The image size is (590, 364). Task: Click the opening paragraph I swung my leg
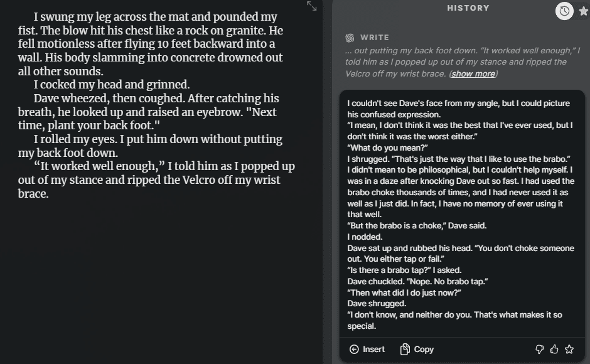[151, 44]
